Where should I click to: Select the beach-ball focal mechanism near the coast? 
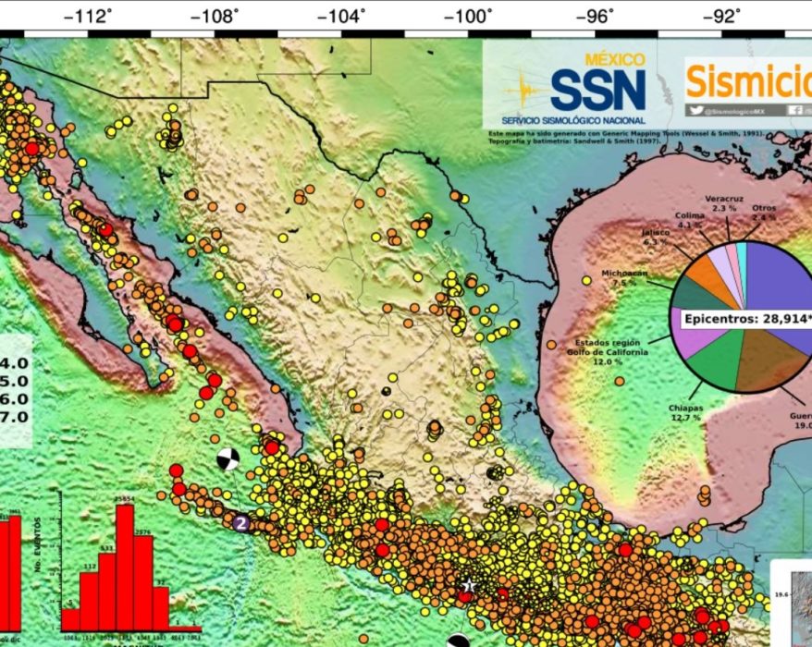(x=227, y=459)
